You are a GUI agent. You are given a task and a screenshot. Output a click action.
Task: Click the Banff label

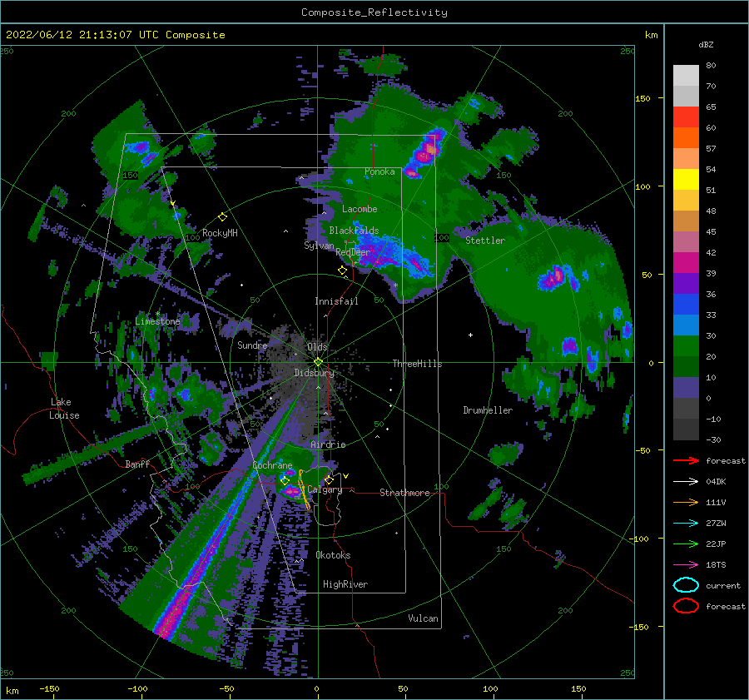pyautogui.click(x=137, y=464)
